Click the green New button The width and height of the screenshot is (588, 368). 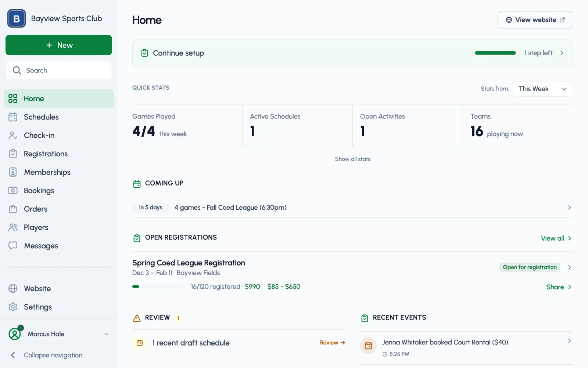click(x=59, y=45)
